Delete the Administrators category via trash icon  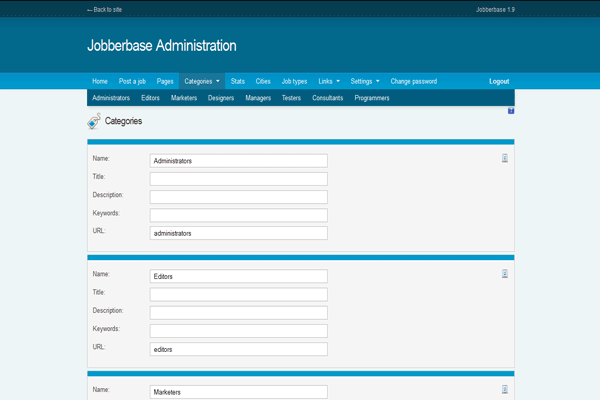tap(505, 158)
